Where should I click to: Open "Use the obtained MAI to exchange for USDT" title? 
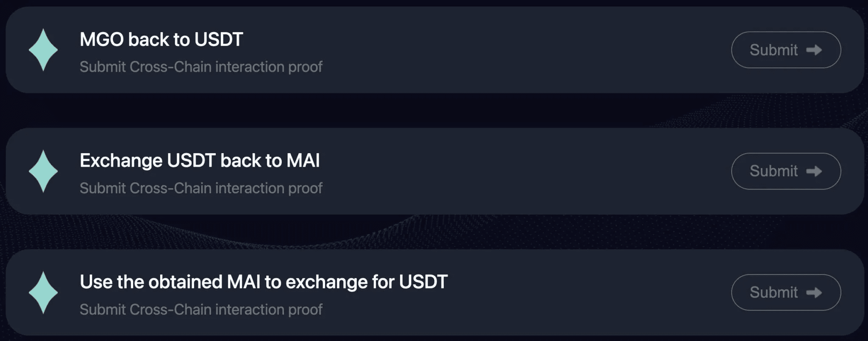263,282
